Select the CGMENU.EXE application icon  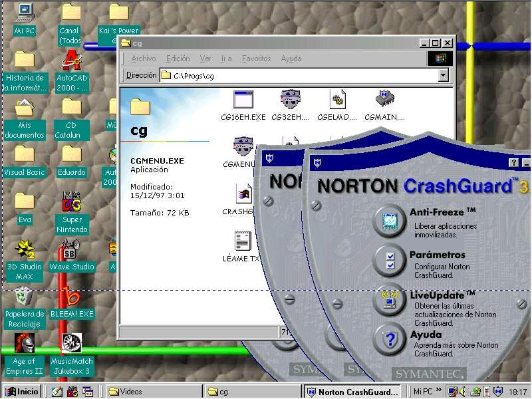click(x=243, y=146)
